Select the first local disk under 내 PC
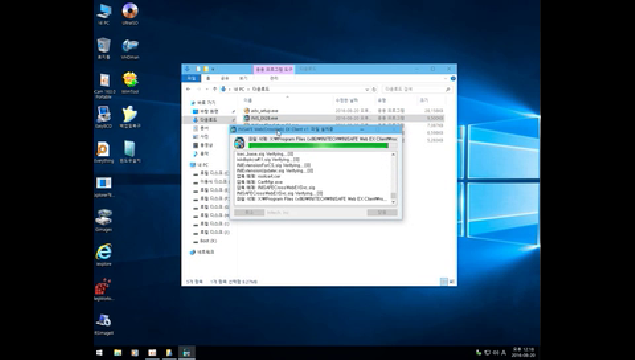The width and height of the screenshot is (635, 360). click(x=211, y=173)
